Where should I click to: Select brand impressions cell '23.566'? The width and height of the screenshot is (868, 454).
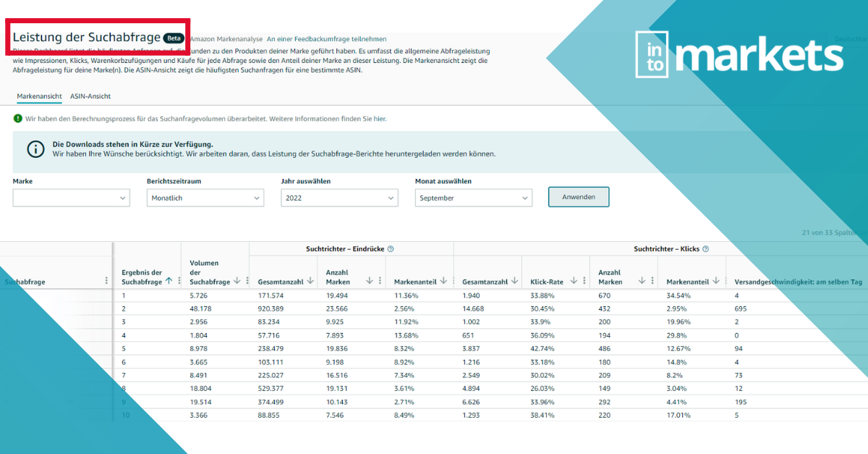337,308
